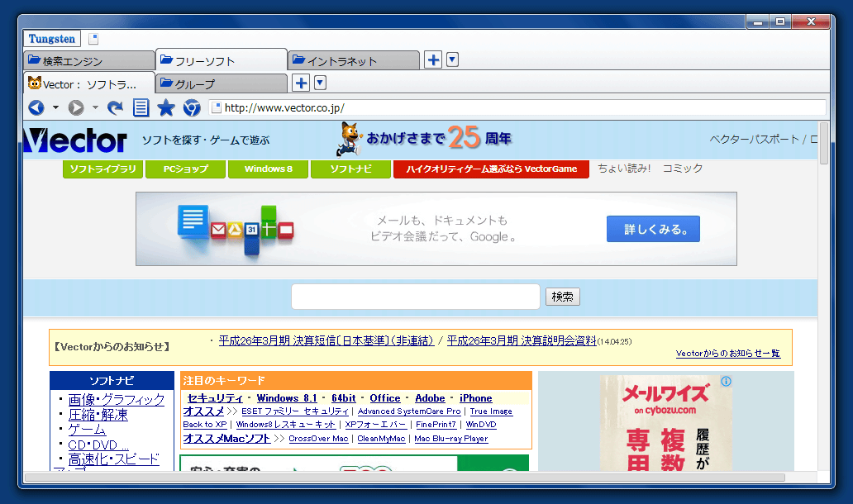Open the 画像・グラフィック category link

[117, 400]
